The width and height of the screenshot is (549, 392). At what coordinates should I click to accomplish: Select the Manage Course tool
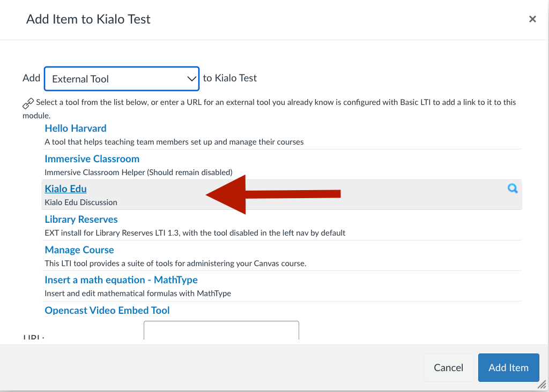coord(79,250)
